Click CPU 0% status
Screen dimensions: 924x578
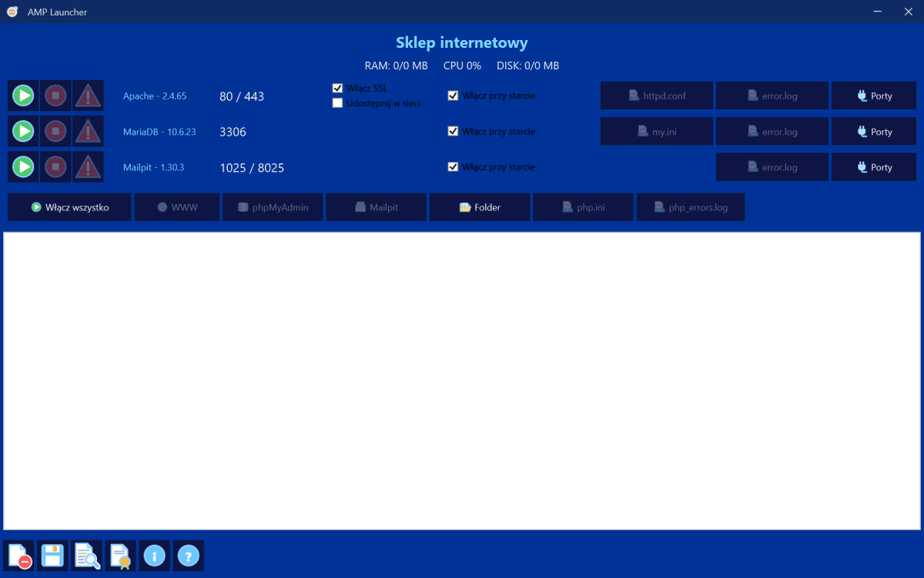[462, 66]
